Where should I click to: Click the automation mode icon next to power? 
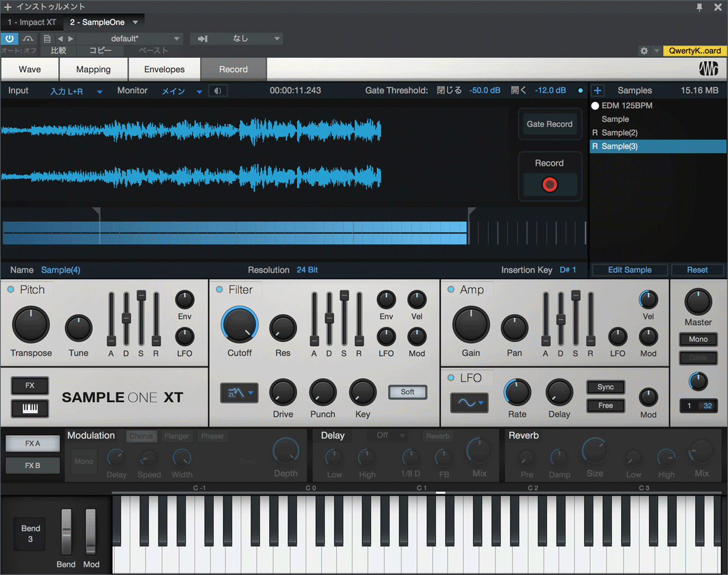pyautogui.click(x=28, y=39)
